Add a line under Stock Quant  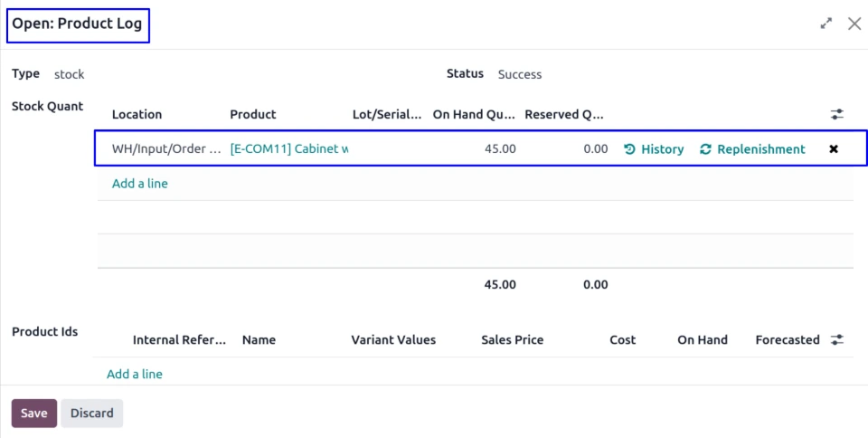click(x=139, y=184)
